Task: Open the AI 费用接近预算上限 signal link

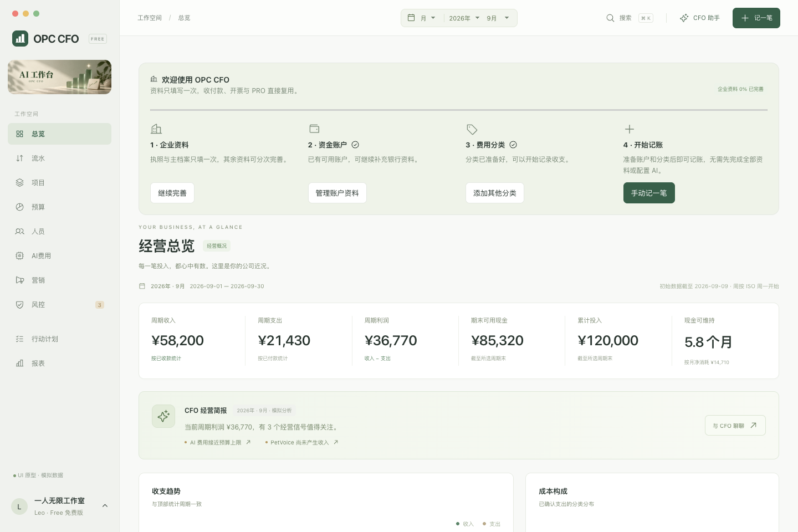Action: click(218, 442)
